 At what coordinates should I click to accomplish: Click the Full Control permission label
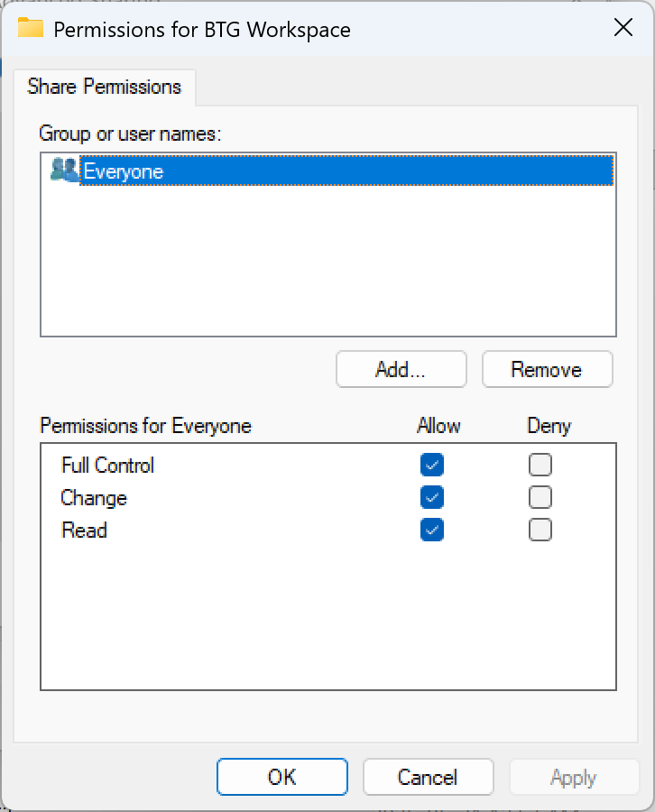point(107,466)
